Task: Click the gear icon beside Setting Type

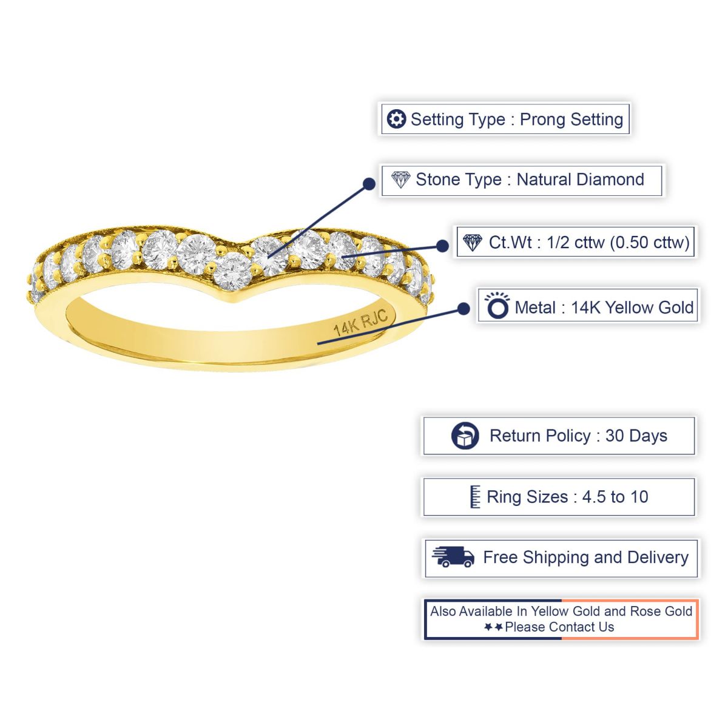Action: [396, 119]
